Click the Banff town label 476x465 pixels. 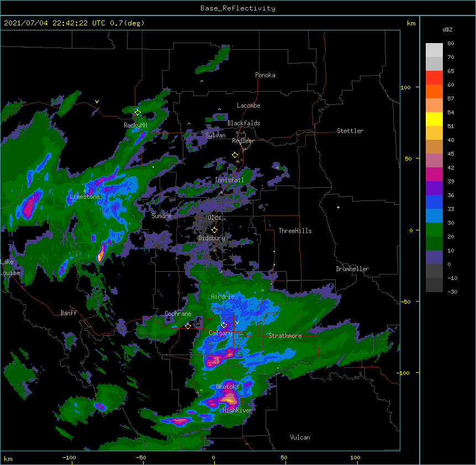[x=68, y=313]
